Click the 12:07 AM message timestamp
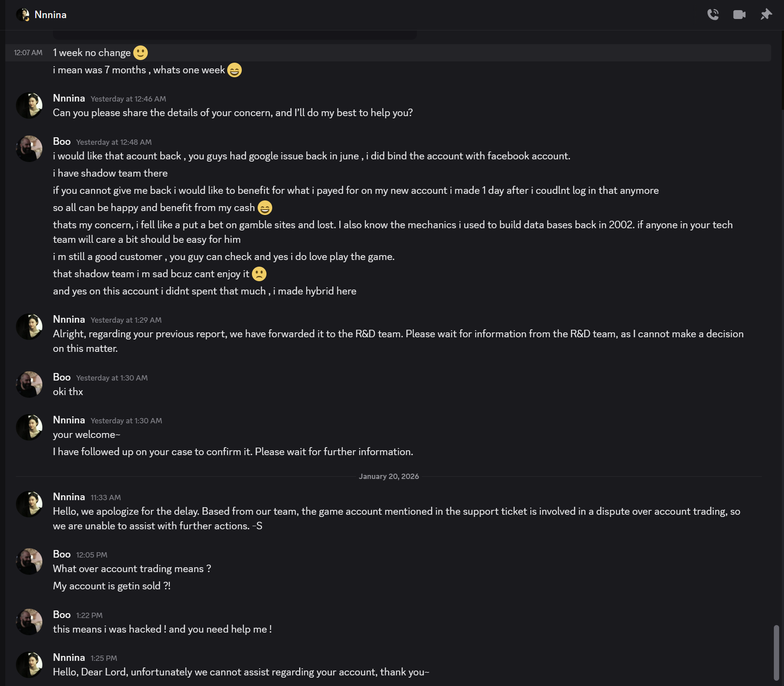 pos(28,53)
